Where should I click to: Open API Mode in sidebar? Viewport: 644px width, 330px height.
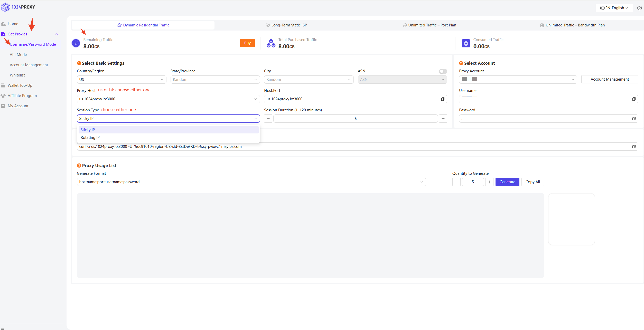pyautogui.click(x=18, y=55)
